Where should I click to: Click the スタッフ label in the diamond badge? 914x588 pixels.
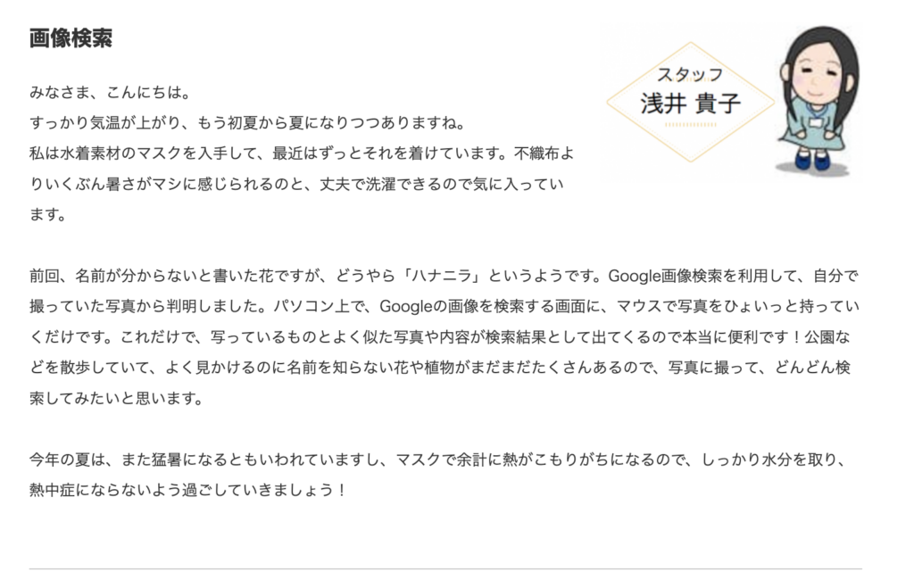690,75
